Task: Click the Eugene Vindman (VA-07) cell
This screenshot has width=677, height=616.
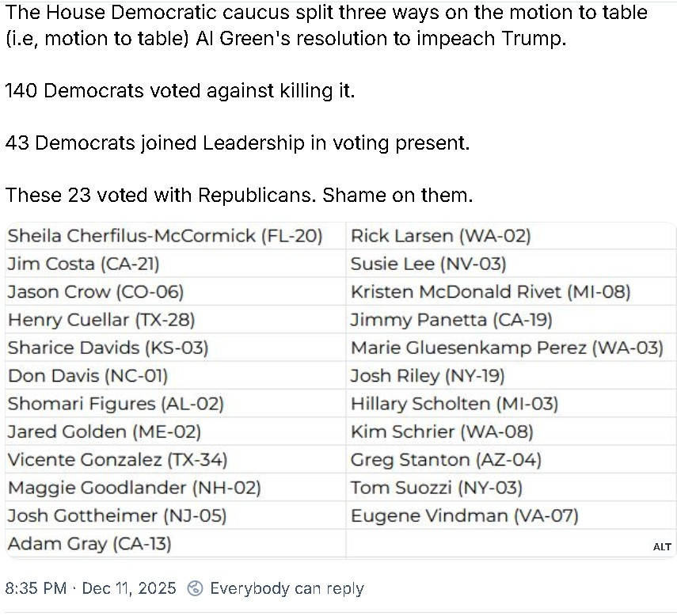Action: (464, 516)
